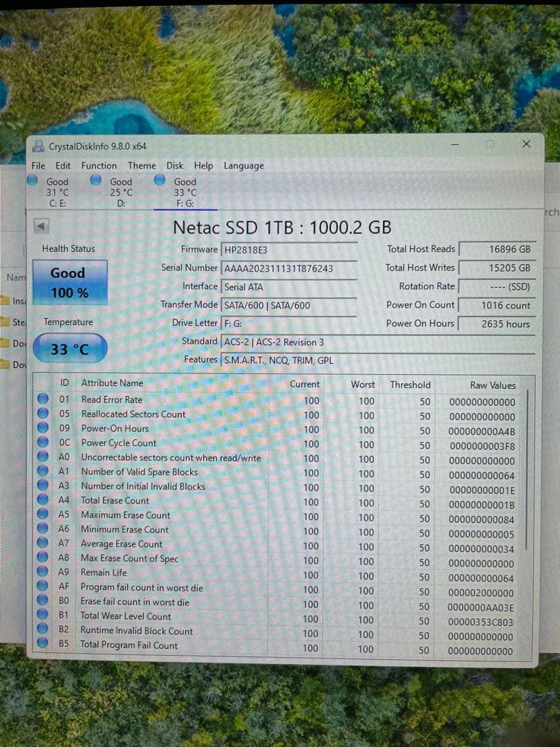Click Total Host Writes value 15205 GB
The height and width of the screenshot is (747, 560).
pyautogui.click(x=497, y=268)
